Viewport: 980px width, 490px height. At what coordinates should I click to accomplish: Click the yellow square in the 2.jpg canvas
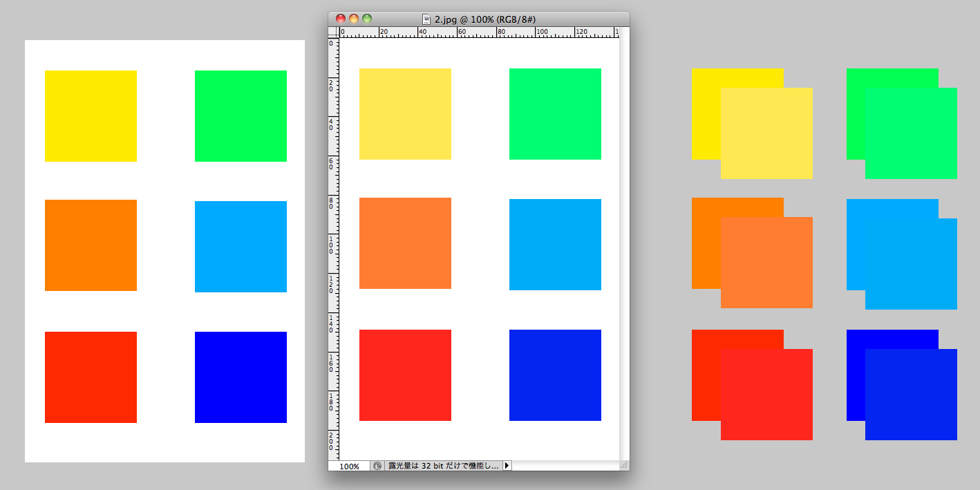[x=405, y=114]
